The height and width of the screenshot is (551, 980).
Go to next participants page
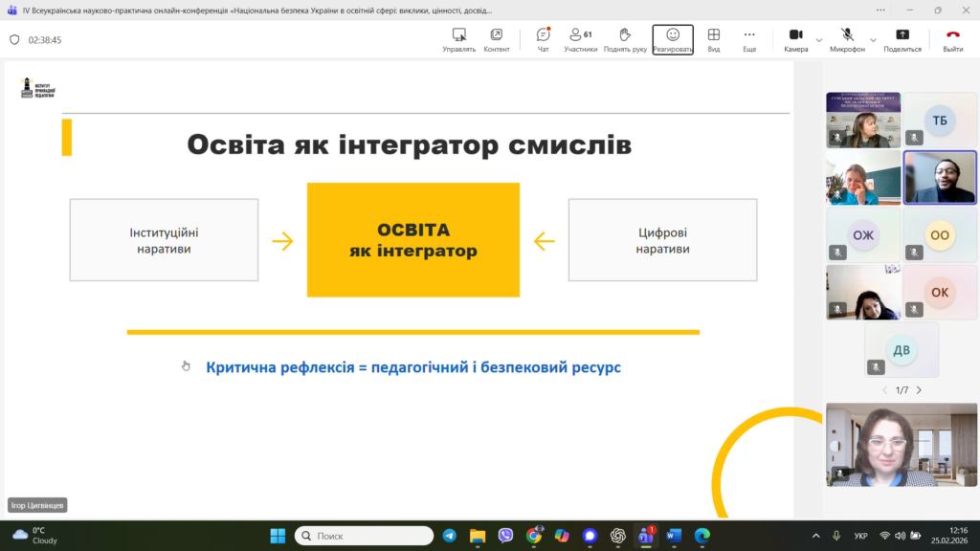[x=919, y=390]
